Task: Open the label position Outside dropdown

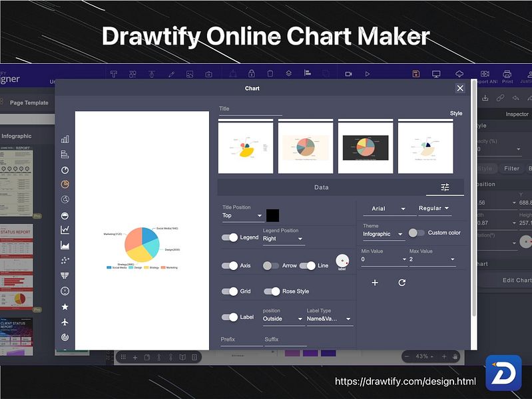Action: point(283,319)
